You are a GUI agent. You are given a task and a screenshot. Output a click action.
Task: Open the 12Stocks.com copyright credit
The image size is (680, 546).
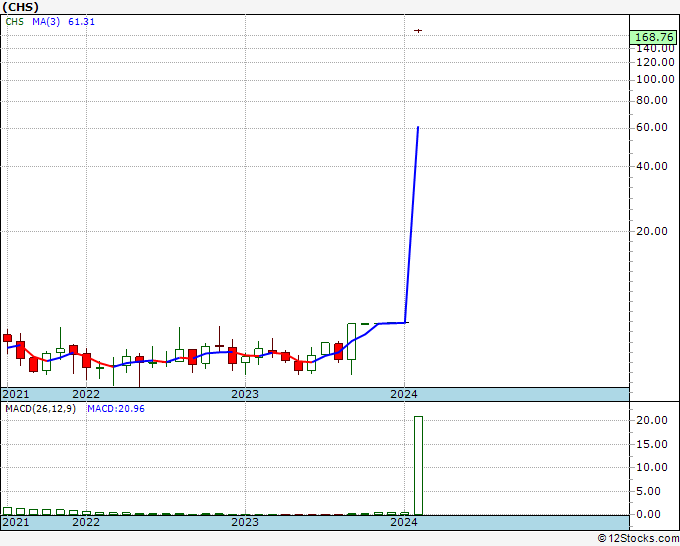[638, 539]
